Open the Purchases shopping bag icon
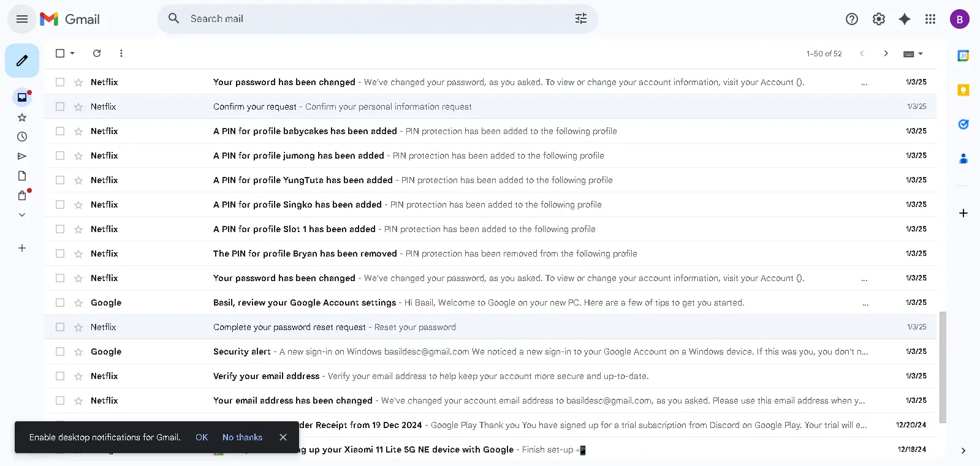The width and height of the screenshot is (980, 466). click(22, 195)
